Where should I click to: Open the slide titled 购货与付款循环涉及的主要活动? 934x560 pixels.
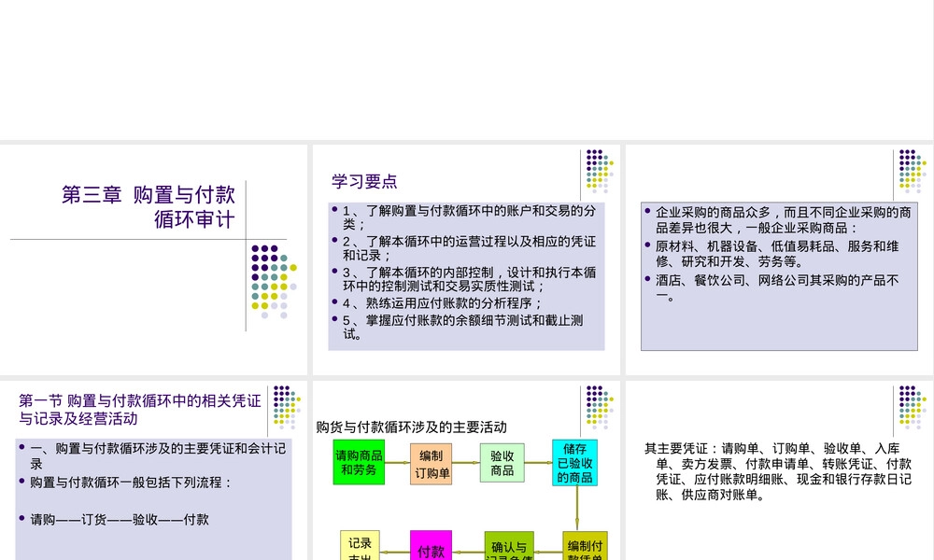(x=466, y=470)
